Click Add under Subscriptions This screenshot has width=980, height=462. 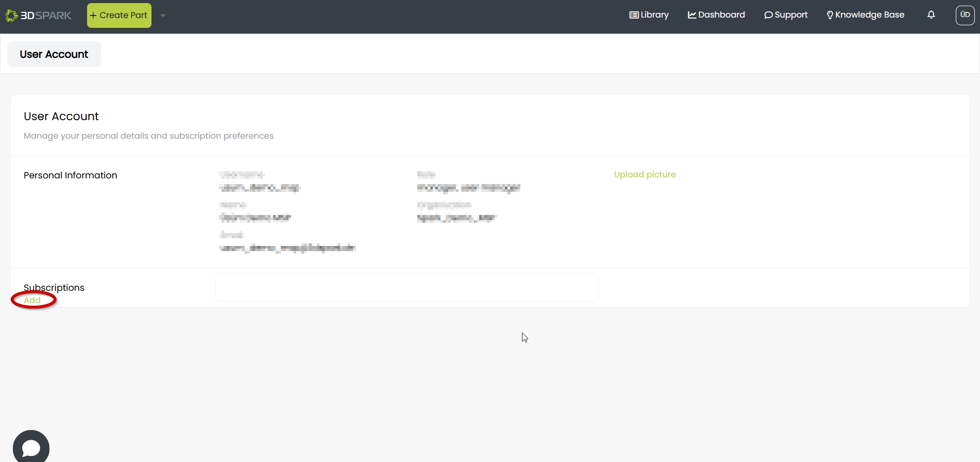coord(32,300)
